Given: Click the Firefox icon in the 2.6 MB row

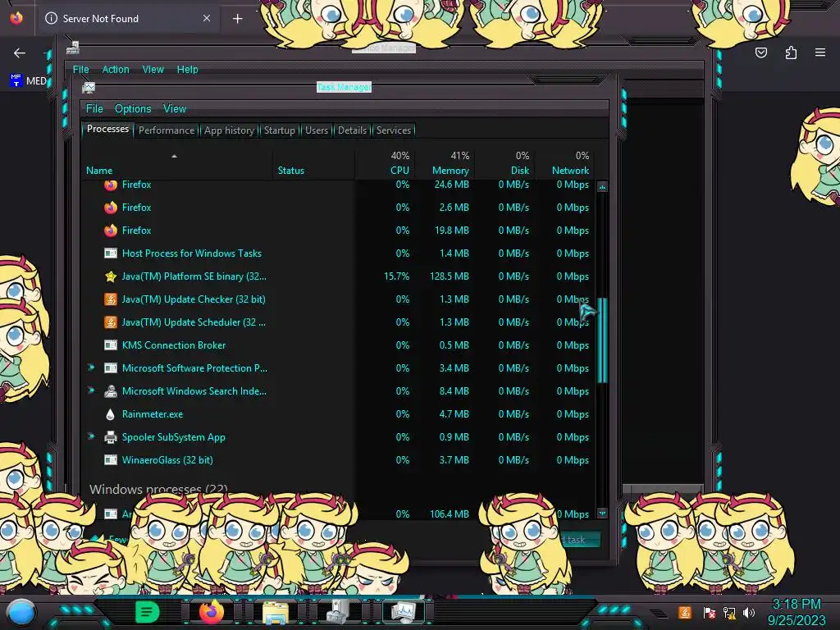Looking at the screenshot, I should coord(111,208).
